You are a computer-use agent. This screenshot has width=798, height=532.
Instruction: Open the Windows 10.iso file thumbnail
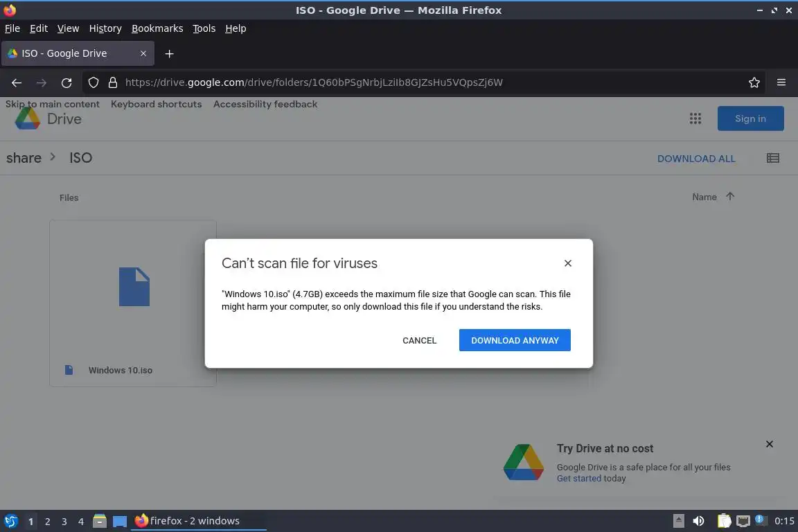click(133, 287)
